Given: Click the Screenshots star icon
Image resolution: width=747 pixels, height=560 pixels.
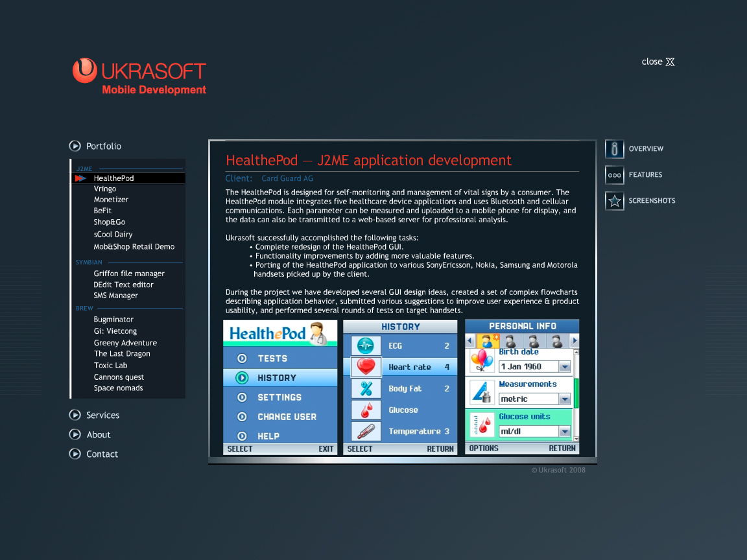Looking at the screenshot, I should point(614,201).
